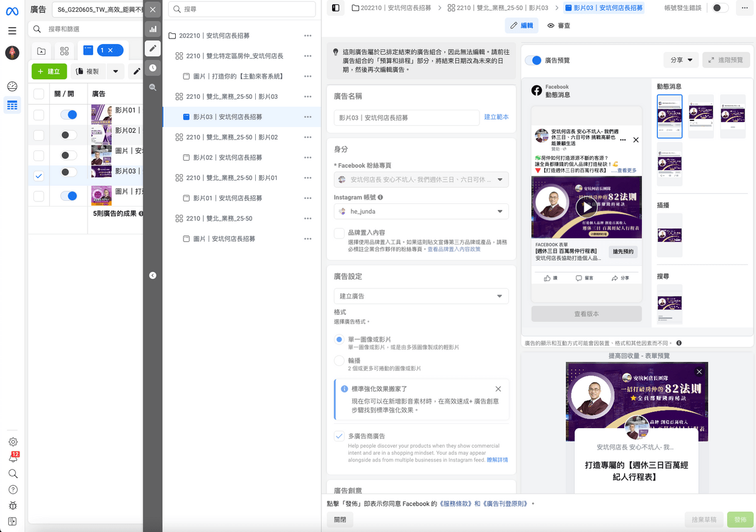Open more options for 影片03｜安坑何店長招募 tree row
The image size is (756, 532).
coord(307,117)
